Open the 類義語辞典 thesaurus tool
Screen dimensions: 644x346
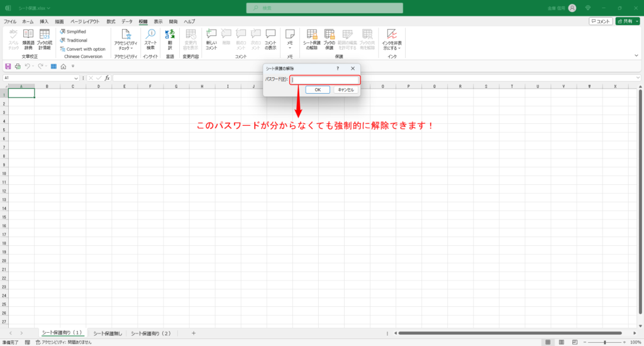(28, 40)
